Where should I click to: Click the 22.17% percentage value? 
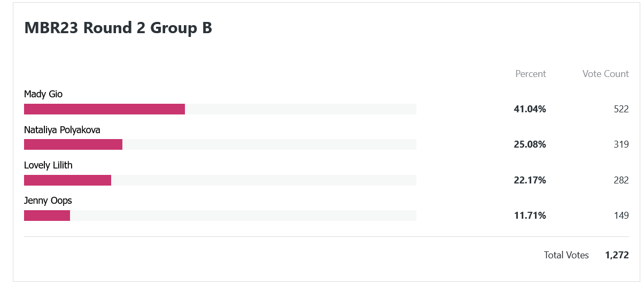[x=530, y=180]
